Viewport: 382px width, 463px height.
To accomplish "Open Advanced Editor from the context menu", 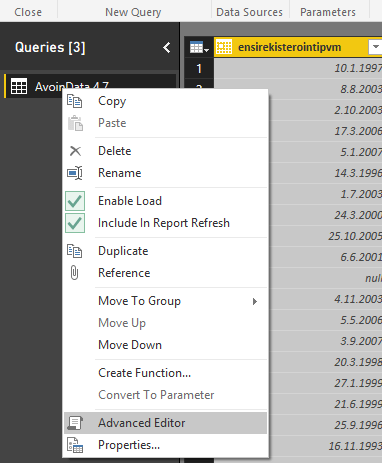I will pos(166,423).
